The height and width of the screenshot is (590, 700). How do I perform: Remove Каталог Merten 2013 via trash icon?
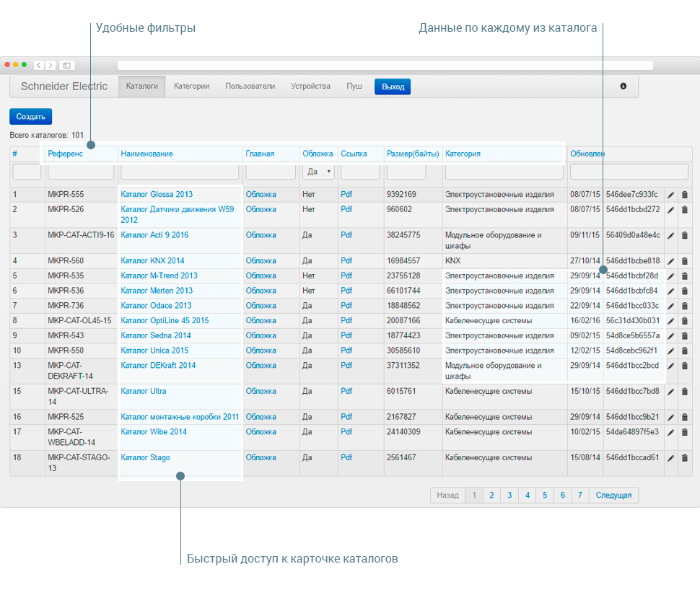684,291
